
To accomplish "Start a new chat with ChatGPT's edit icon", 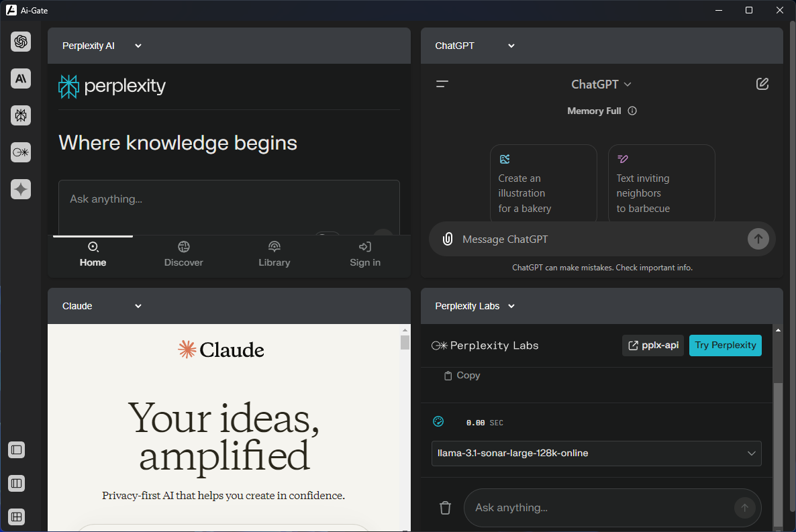I will [x=762, y=84].
